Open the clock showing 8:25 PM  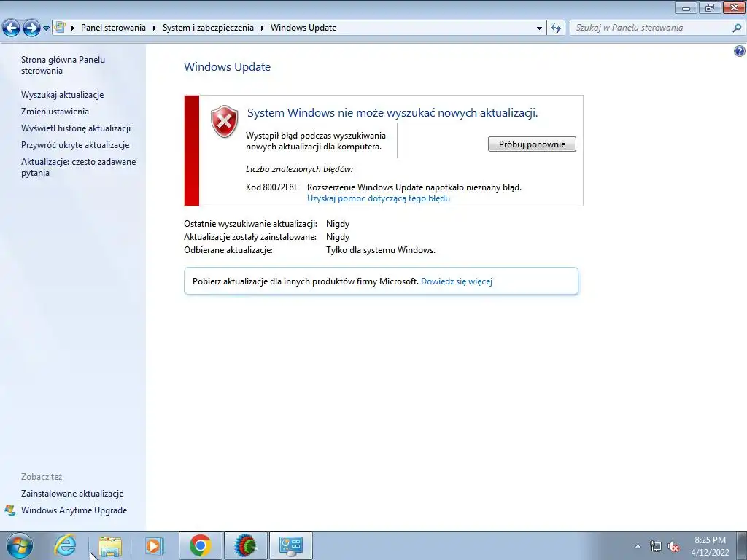pyautogui.click(x=710, y=546)
